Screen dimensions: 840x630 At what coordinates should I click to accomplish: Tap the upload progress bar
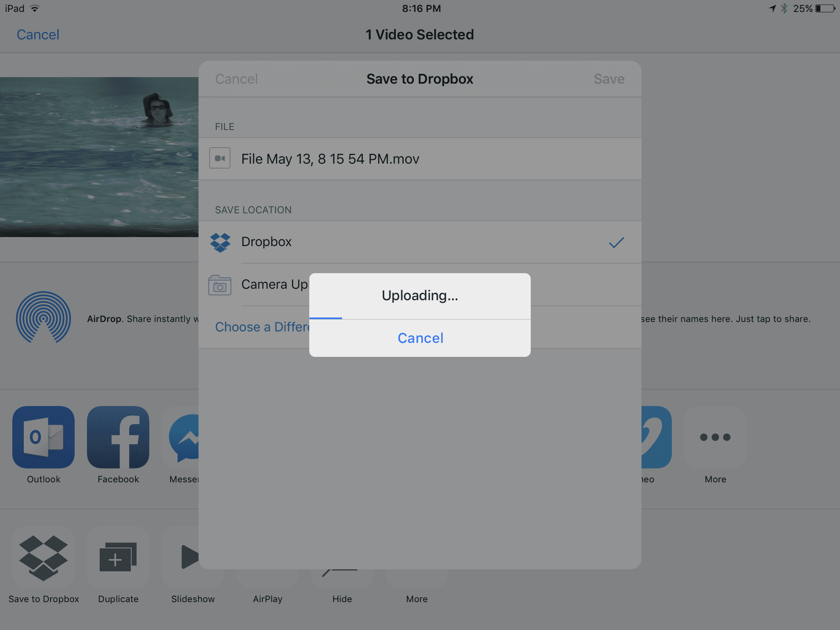[x=420, y=318]
